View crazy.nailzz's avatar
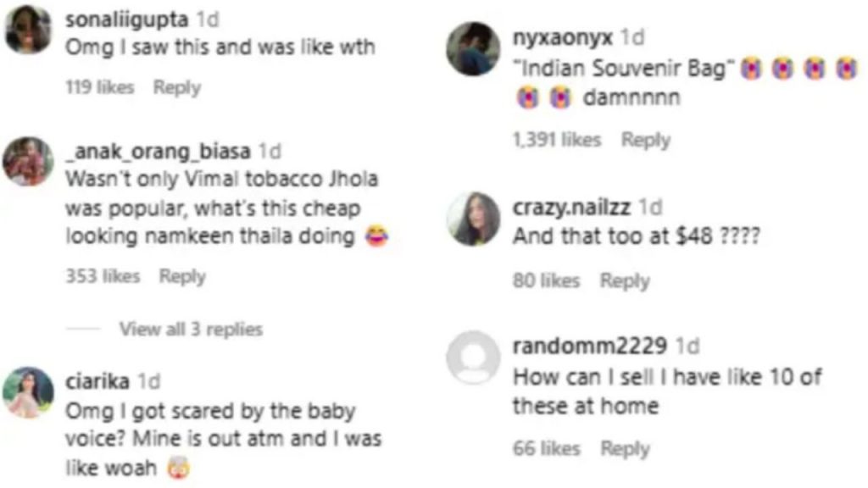The height and width of the screenshot is (488, 868). click(x=473, y=219)
